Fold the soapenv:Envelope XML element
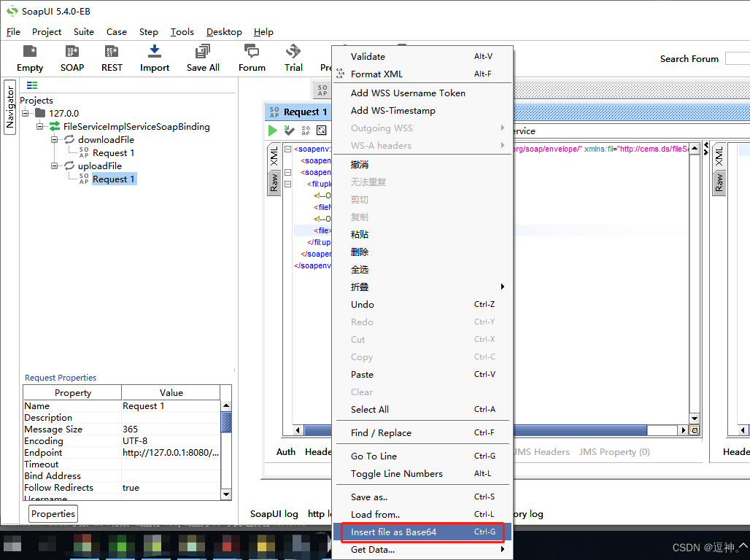 [288, 149]
